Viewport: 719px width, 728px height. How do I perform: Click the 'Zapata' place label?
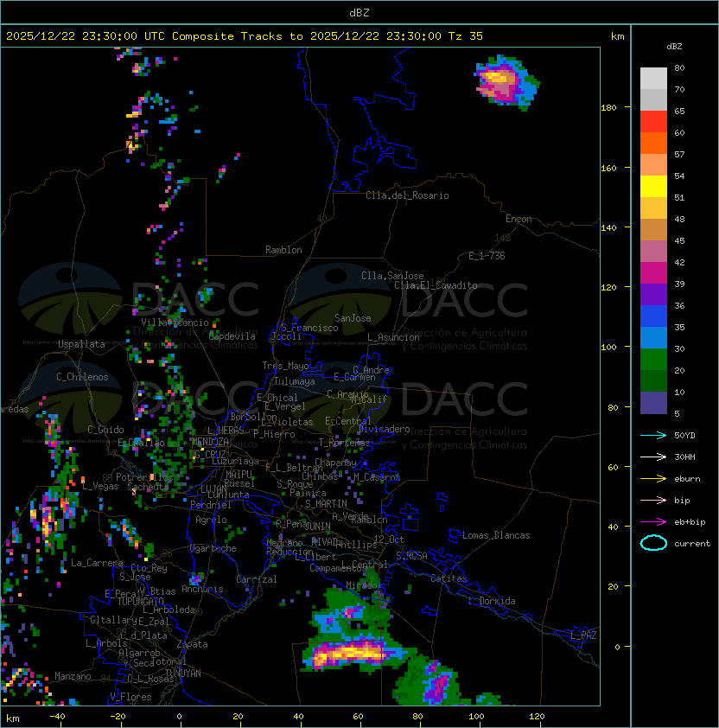pyautogui.click(x=192, y=644)
